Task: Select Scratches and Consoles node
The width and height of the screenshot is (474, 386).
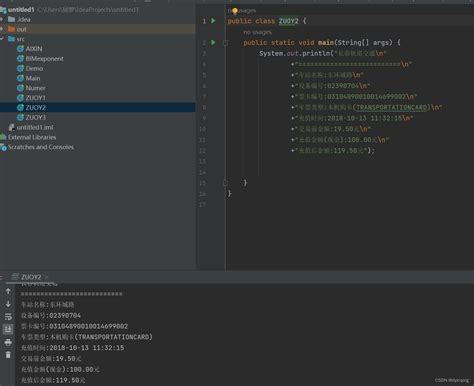Action: pyautogui.click(x=41, y=147)
